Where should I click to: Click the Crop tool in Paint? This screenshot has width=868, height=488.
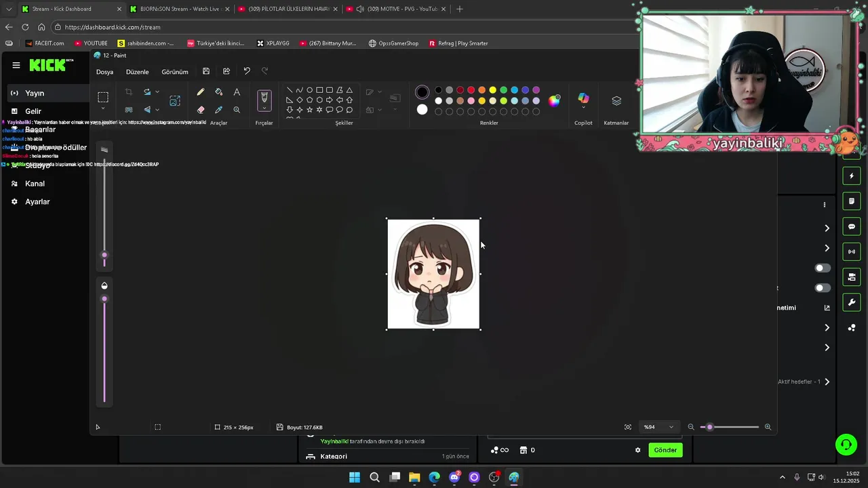[128, 92]
